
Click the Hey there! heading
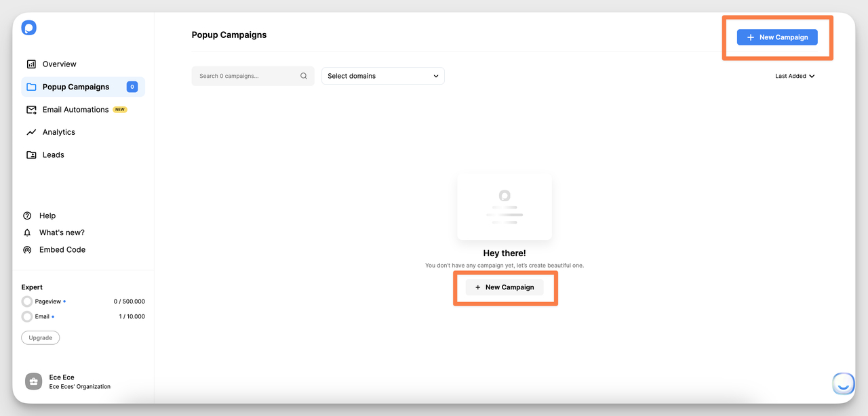[505, 253]
